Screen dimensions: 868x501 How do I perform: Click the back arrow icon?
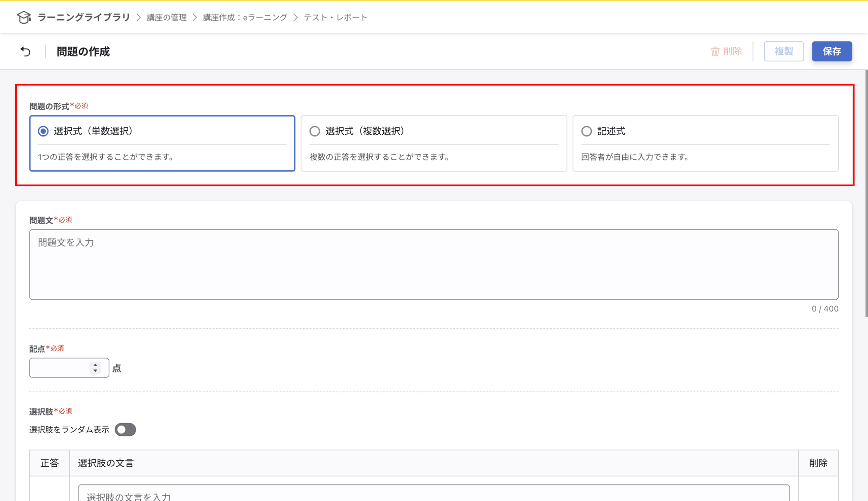pyautogui.click(x=26, y=52)
